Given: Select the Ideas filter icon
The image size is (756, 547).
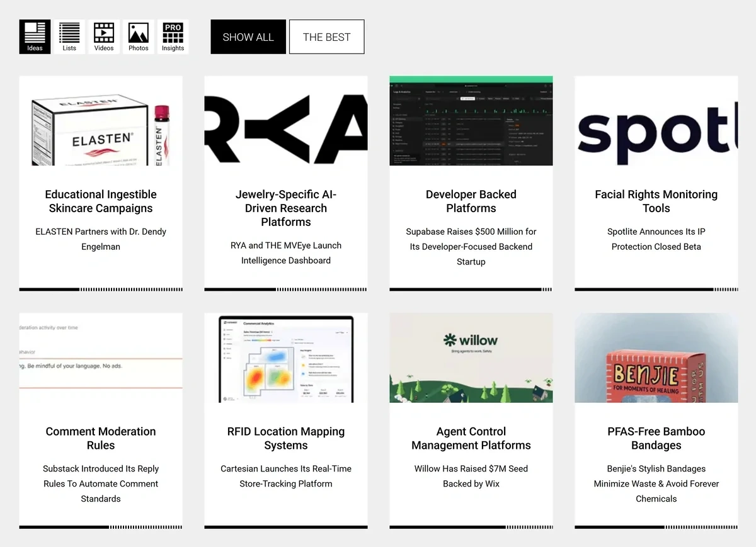Looking at the screenshot, I should 35,37.
